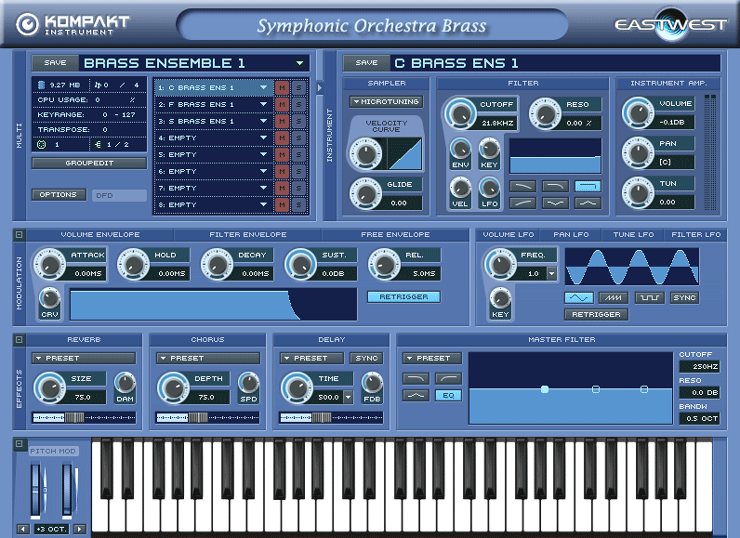Click the envelope Hold knob
Image resolution: width=740 pixels, height=538 pixels.
133,264
